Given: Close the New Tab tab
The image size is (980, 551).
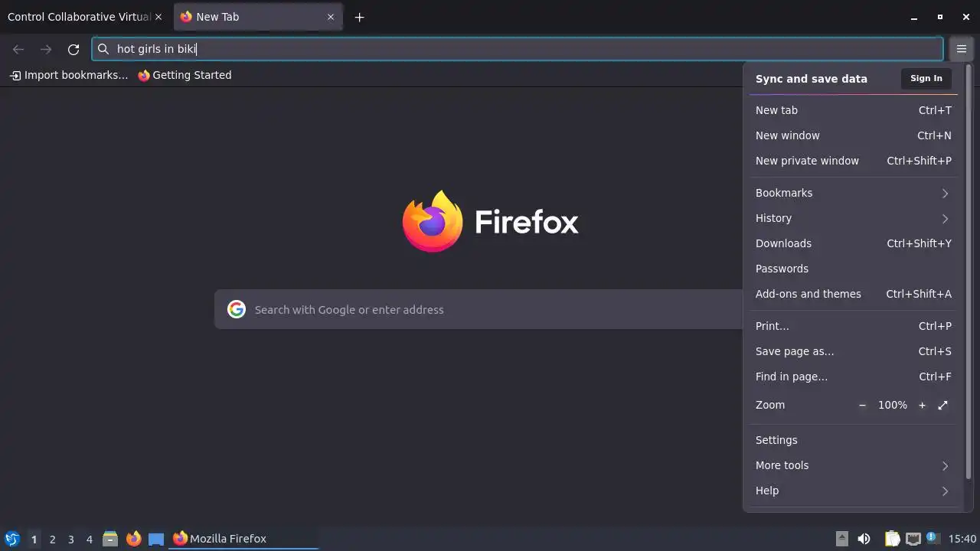Looking at the screenshot, I should coord(331,17).
